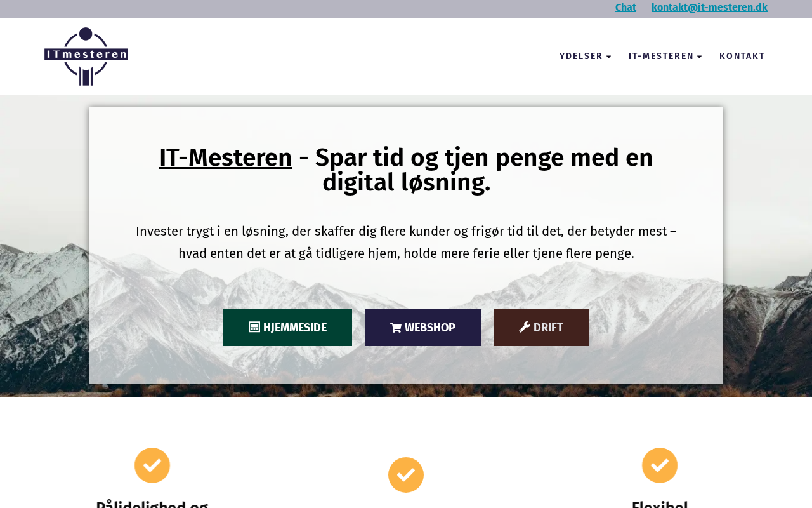Expand the IT-MESTEREN dropdown caret
This screenshot has height=508, width=812.
tap(700, 57)
